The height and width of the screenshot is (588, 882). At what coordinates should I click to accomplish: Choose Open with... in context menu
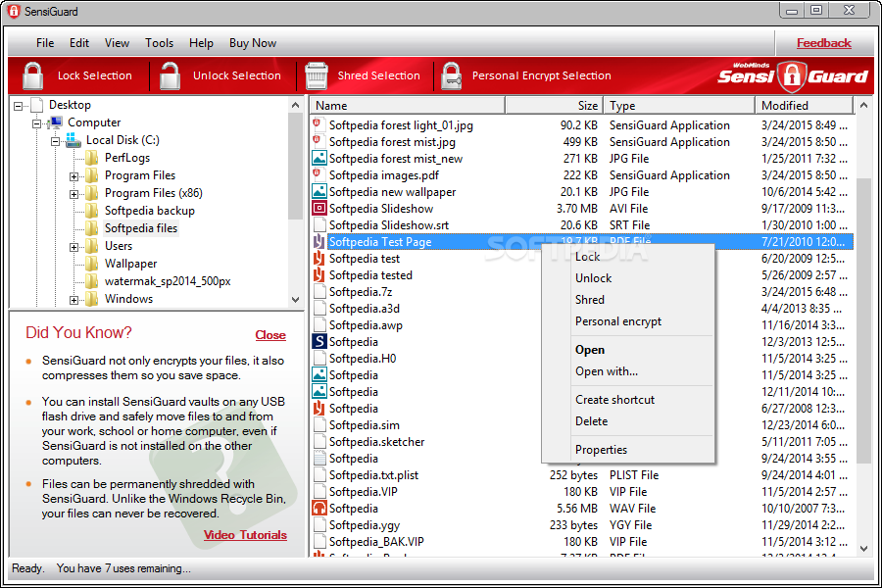click(628, 371)
